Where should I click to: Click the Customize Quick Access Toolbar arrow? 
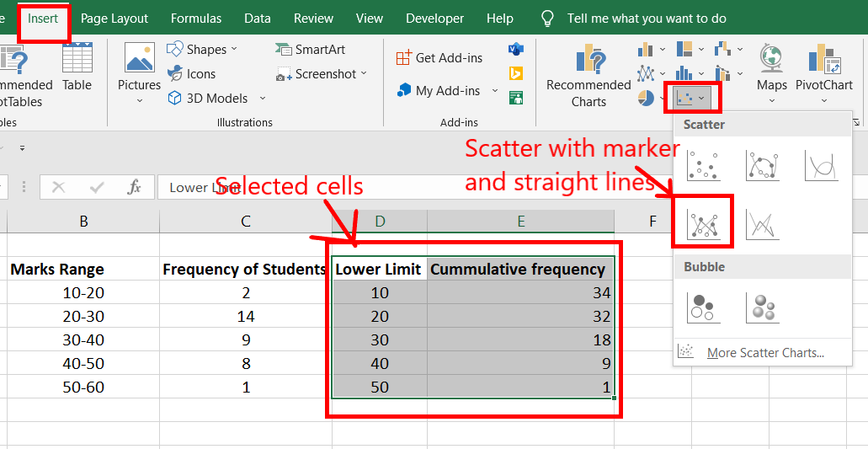click(x=23, y=147)
